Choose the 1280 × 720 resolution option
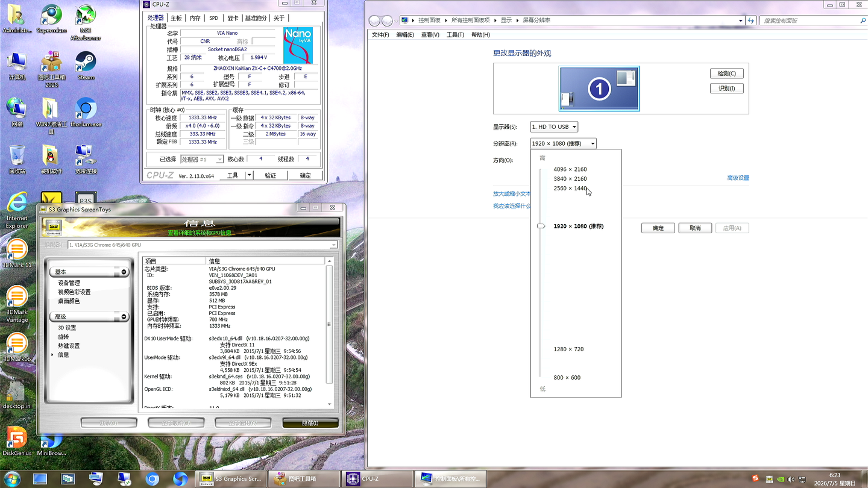 tap(568, 349)
